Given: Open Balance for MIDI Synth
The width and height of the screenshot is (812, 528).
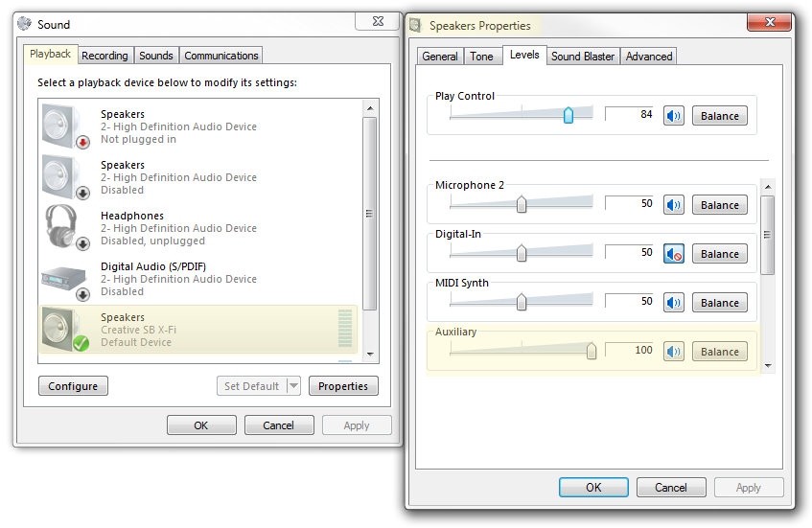Looking at the screenshot, I should pos(719,302).
